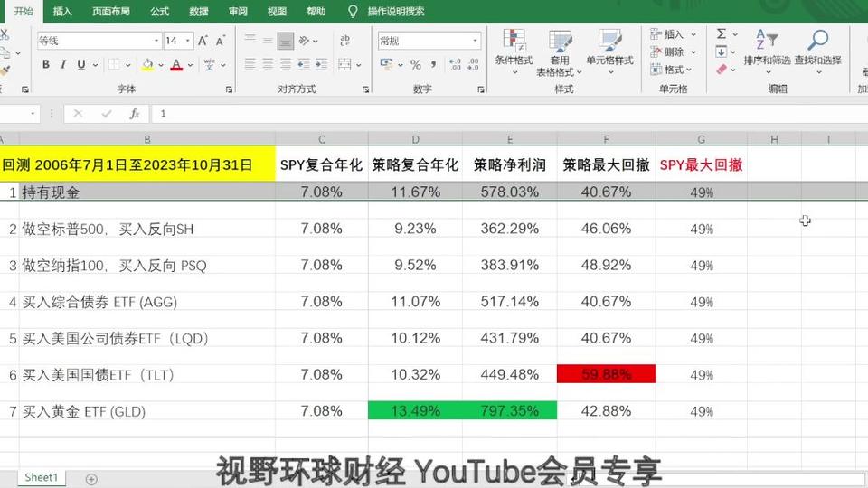Image resolution: width=868 pixels, height=488 pixels.
Task: Add a new sheet with plus icon
Action: coord(92,479)
